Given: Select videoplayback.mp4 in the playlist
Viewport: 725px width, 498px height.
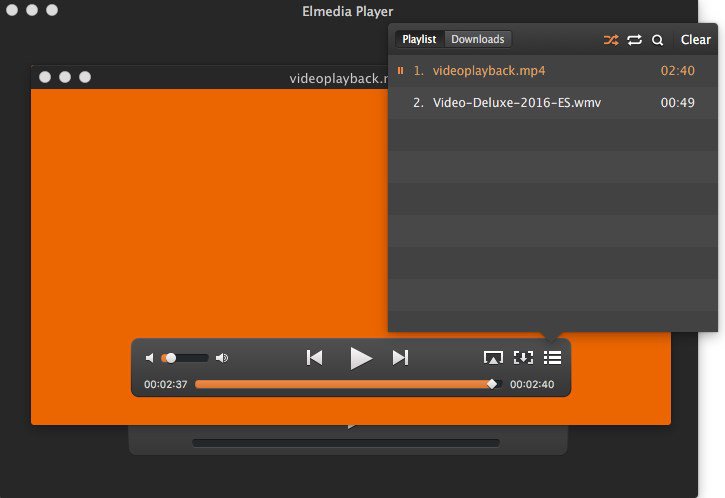Looking at the screenshot, I should coord(489,71).
